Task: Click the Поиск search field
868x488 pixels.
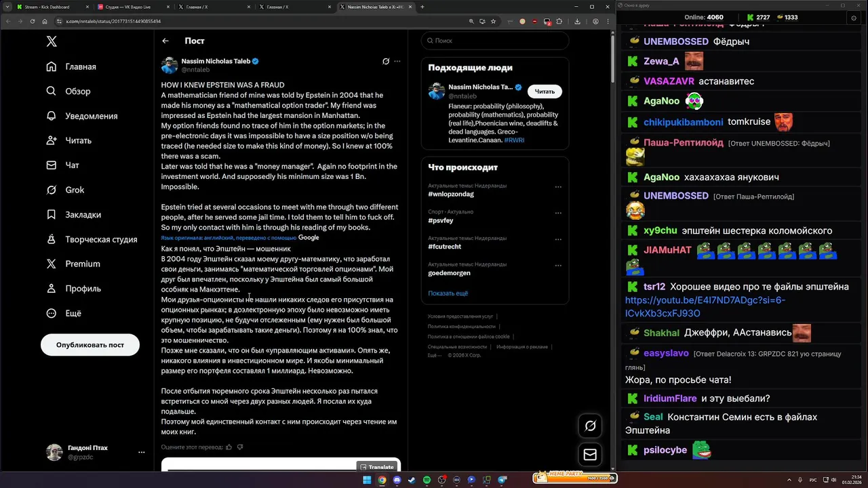Action: (x=495, y=41)
